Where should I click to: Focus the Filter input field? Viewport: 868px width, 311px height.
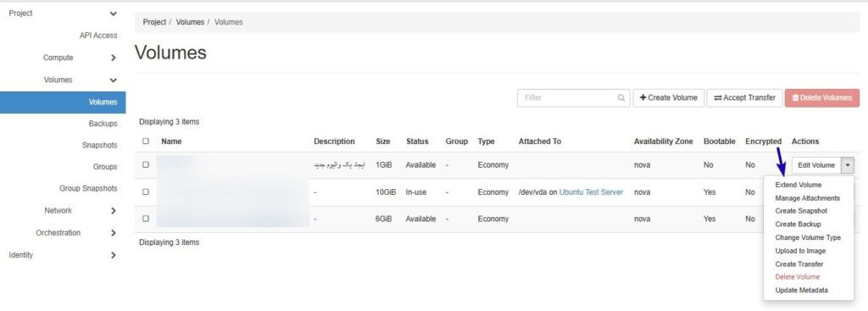(574, 98)
